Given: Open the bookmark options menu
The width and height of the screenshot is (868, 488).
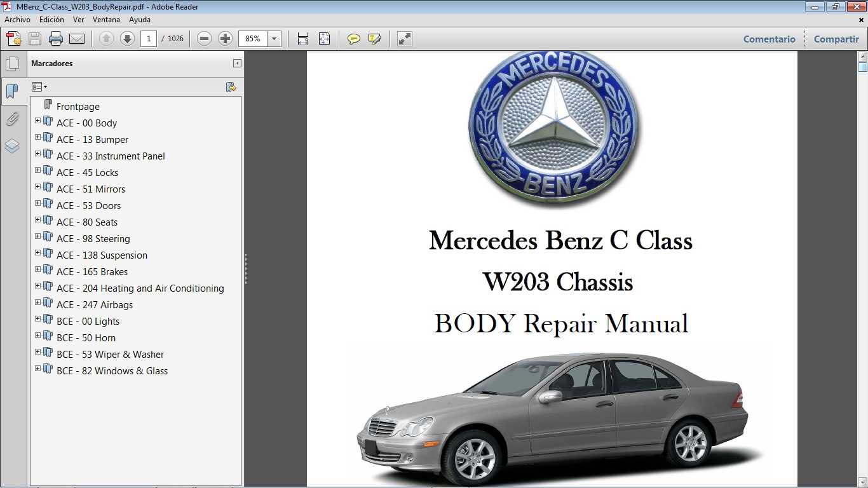Looking at the screenshot, I should tap(39, 87).
